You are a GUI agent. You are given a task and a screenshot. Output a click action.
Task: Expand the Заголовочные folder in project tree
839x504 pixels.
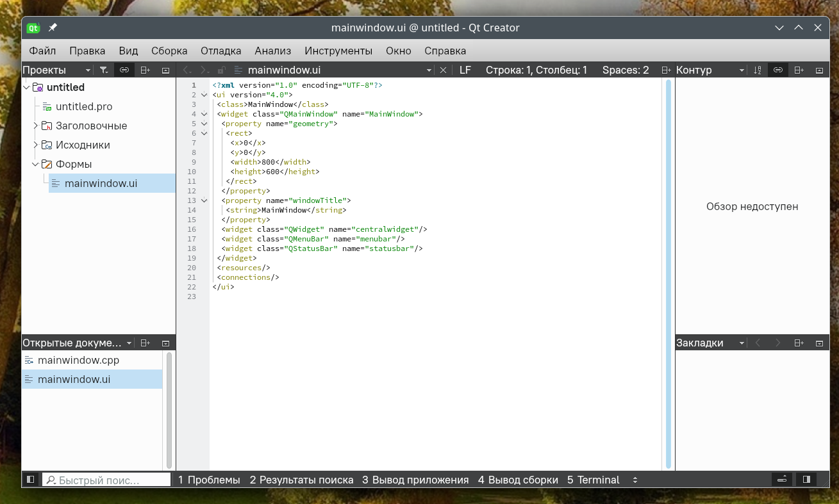pos(36,126)
